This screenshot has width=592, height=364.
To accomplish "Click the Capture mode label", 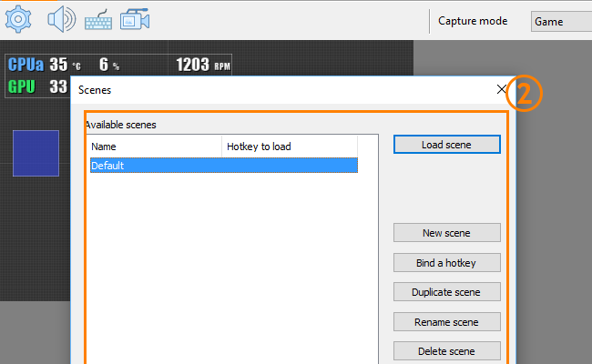I will pos(473,21).
